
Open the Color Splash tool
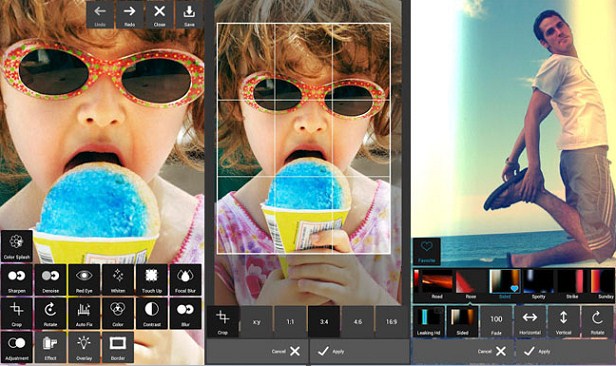pos(16,246)
